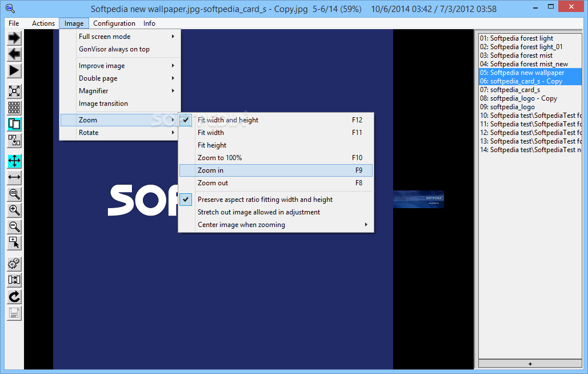588x374 pixels.
Task: Start slideshow with the play icon
Action: pyautogui.click(x=14, y=71)
